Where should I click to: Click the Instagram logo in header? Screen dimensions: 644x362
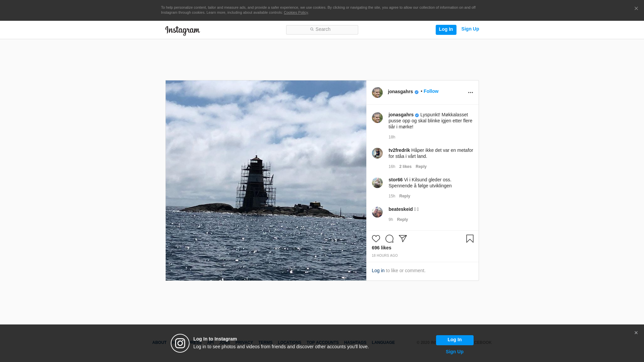(182, 31)
